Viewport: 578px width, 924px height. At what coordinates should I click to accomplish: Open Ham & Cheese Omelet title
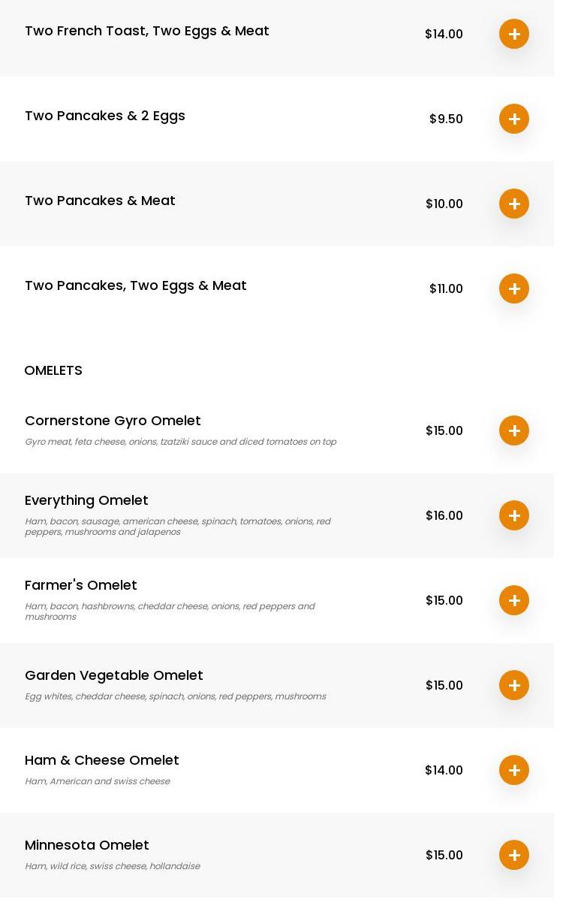pos(102,760)
